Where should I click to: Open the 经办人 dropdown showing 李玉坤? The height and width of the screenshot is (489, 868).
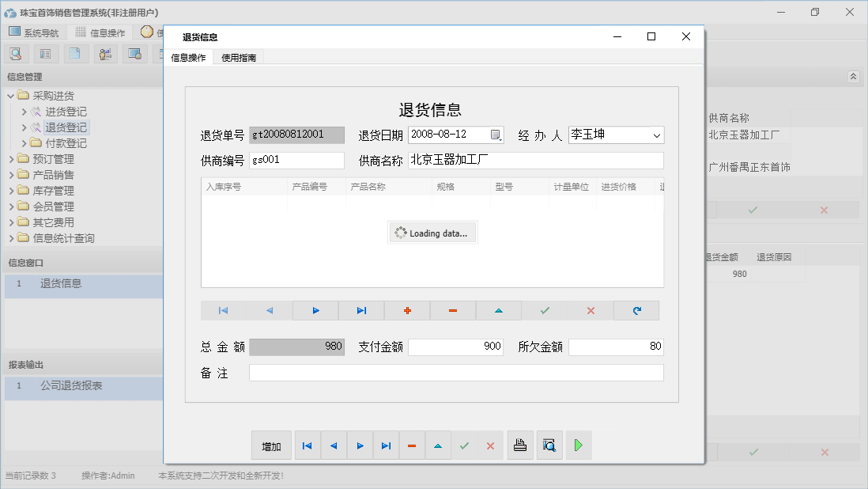point(657,135)
